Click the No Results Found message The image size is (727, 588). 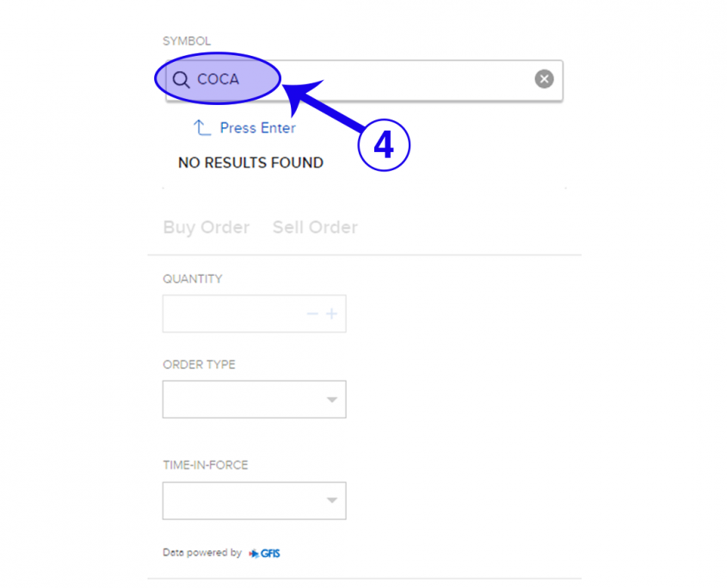tap(250, 162)
